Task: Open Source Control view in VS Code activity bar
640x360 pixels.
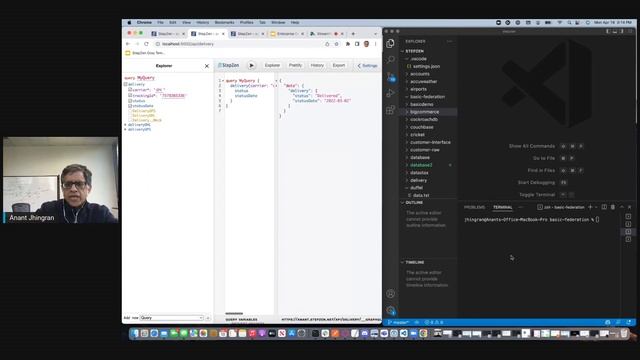Action: [391, 77]
